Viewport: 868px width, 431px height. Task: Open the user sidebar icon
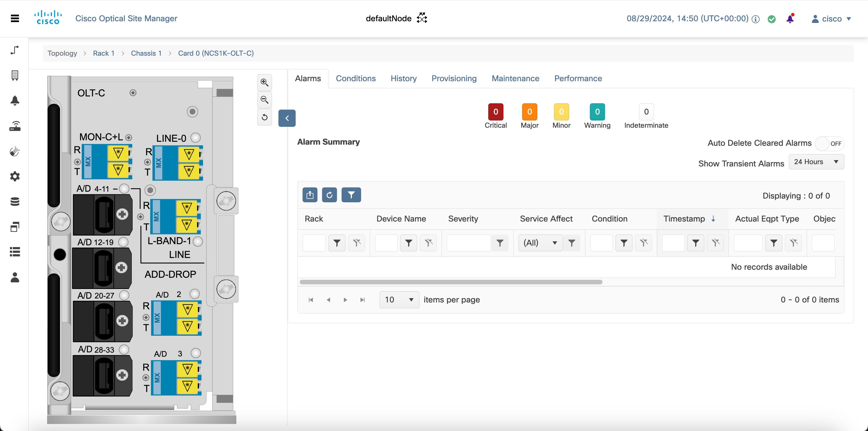pyautogui.click(x=15, y=277)
